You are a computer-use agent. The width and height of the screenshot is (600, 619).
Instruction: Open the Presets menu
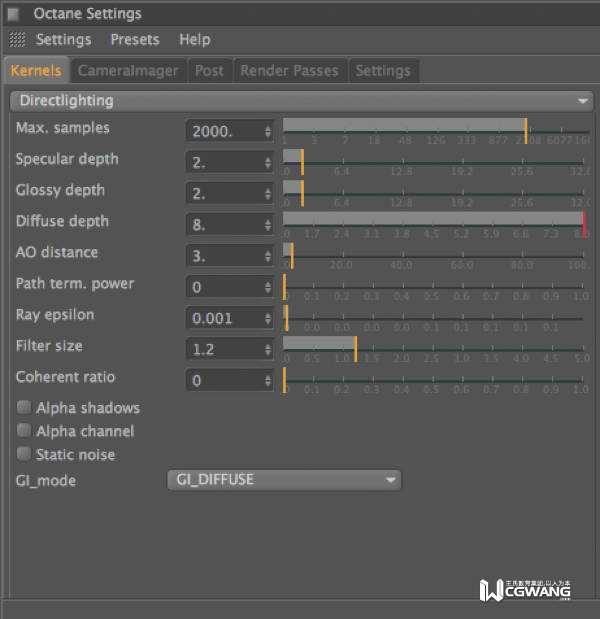[x=135, y=39]
